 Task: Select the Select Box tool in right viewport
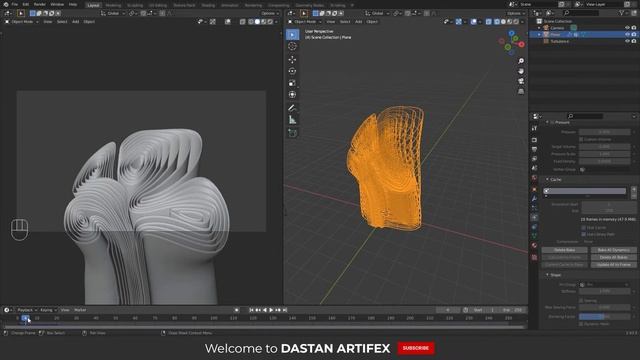click(x=292, y=34)
